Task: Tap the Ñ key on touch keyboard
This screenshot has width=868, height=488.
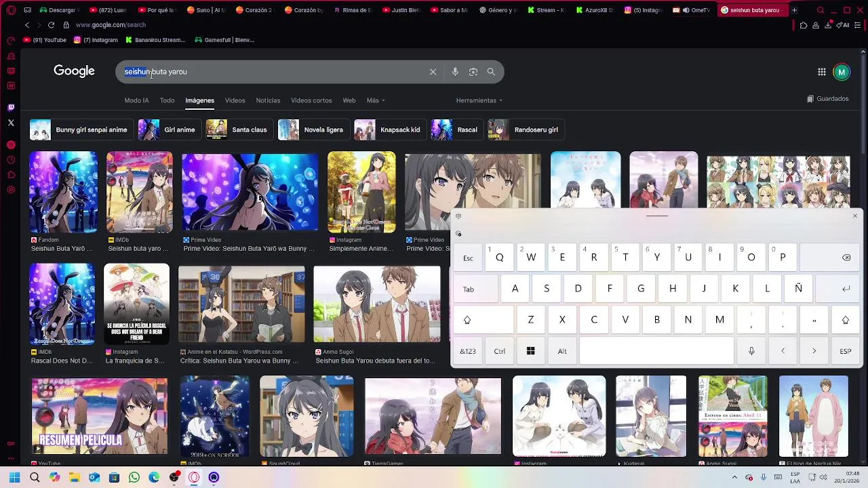Action: [799, 289]
